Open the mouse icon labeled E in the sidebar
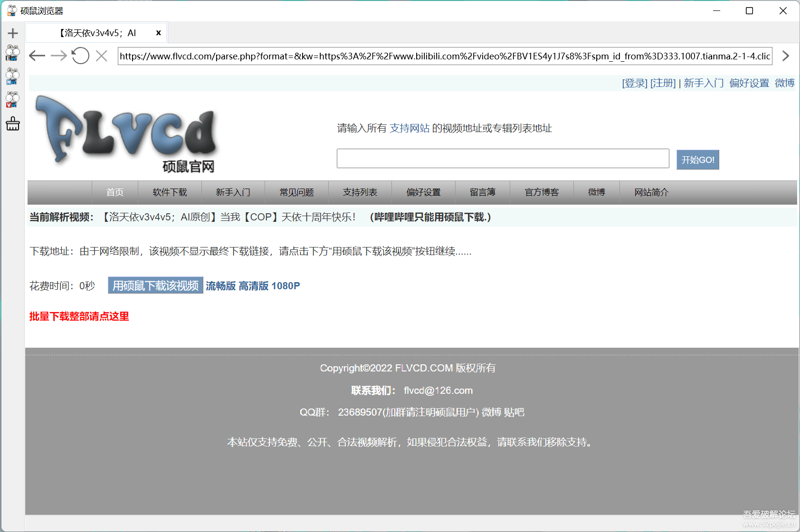 pyautogui.click(x=12, y=53)
